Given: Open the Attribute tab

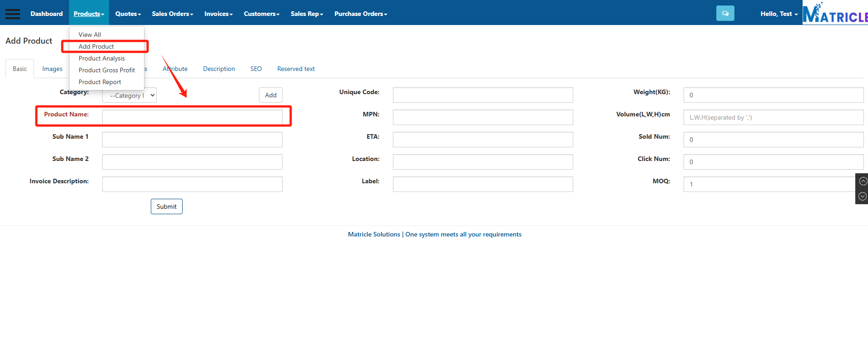Looking at the screenshot, I should pyautogui.click(x=175, y=69).
